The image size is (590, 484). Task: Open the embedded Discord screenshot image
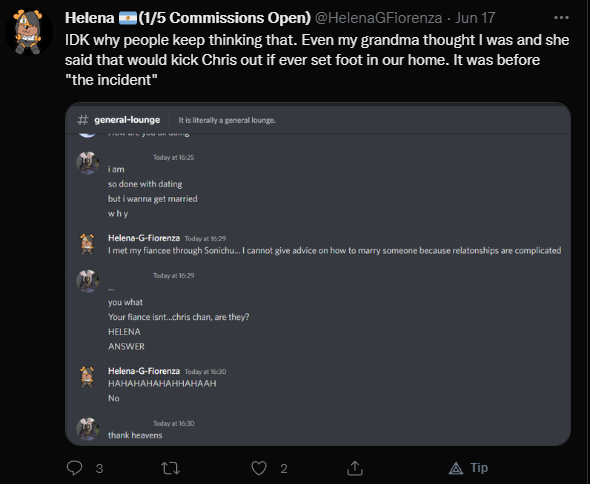[x=318, y=274]
